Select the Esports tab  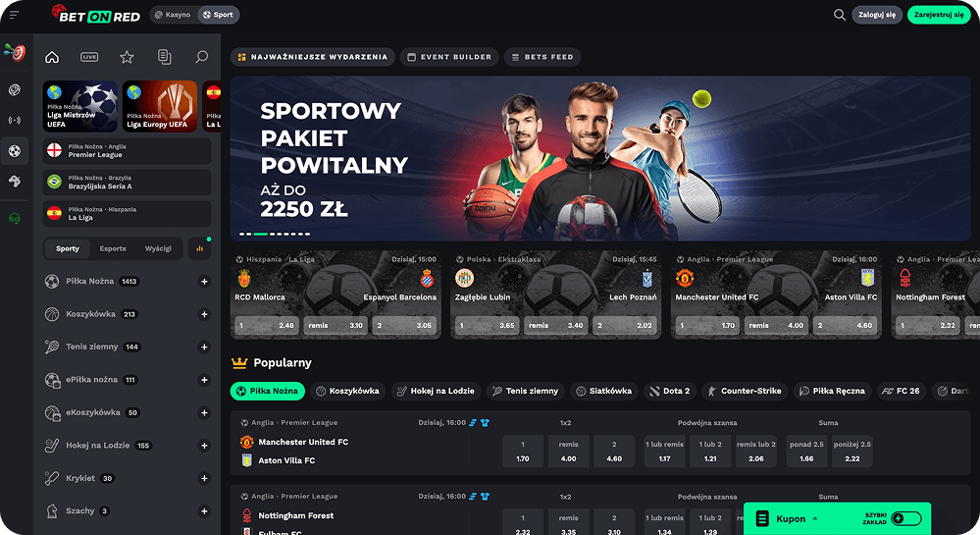(113, 248)
